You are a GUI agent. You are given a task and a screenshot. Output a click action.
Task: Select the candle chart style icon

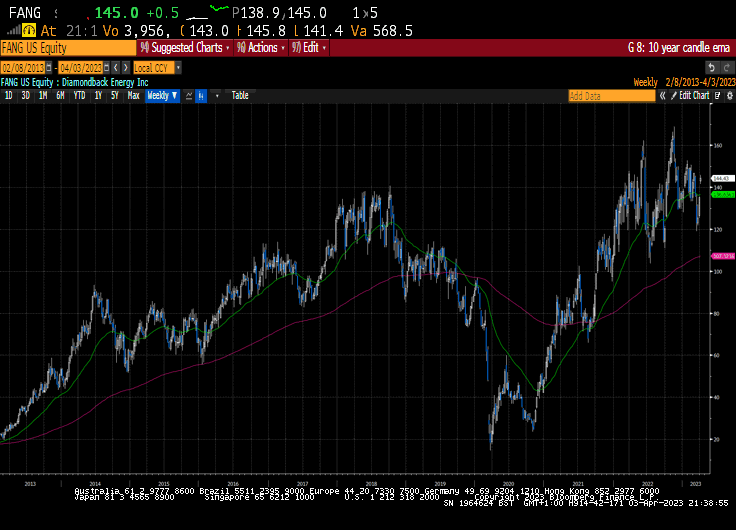(x=201, y=96)
